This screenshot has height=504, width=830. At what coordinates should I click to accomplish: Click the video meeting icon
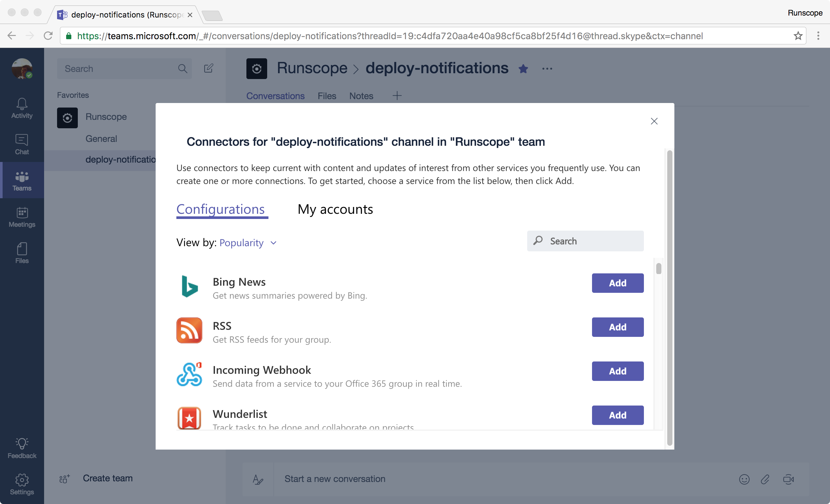(788, 479)
